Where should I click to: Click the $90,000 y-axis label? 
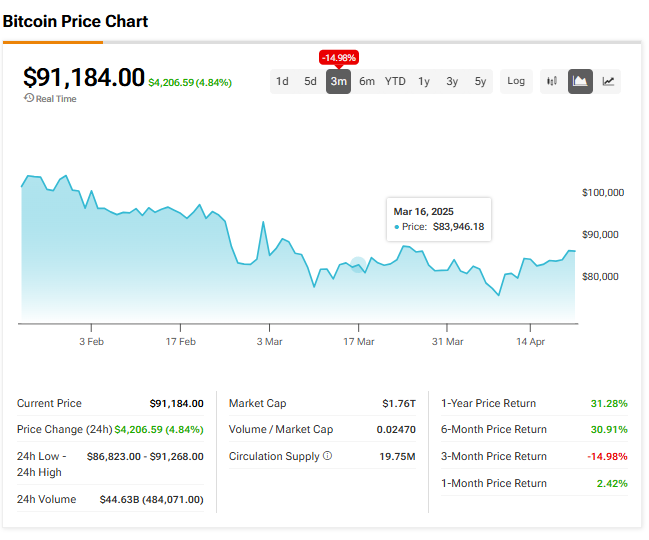(x=600, y=235)
